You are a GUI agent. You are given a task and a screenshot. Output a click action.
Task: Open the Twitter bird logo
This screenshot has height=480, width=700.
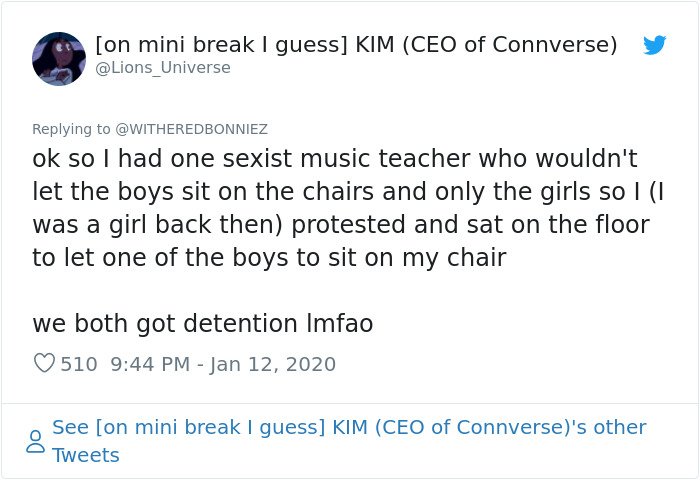654,45
